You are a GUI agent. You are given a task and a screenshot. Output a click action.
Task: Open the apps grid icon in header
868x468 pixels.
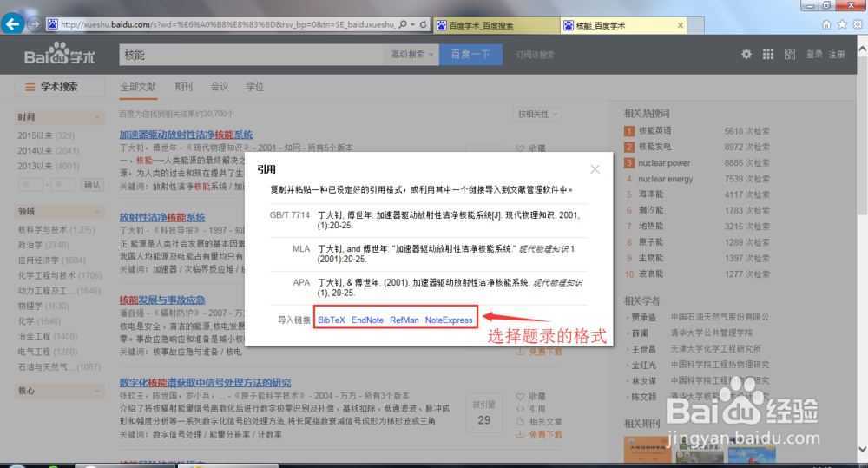click(x=768, y=55)
